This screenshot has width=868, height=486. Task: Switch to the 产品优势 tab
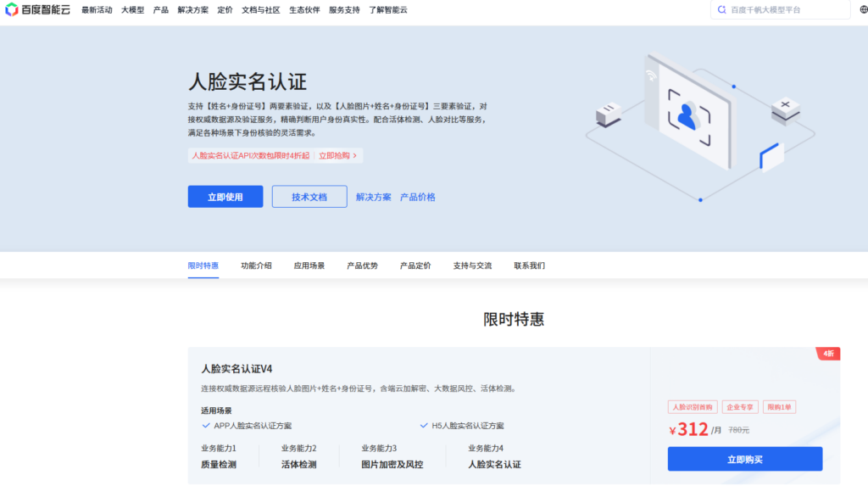coord(363,265)
